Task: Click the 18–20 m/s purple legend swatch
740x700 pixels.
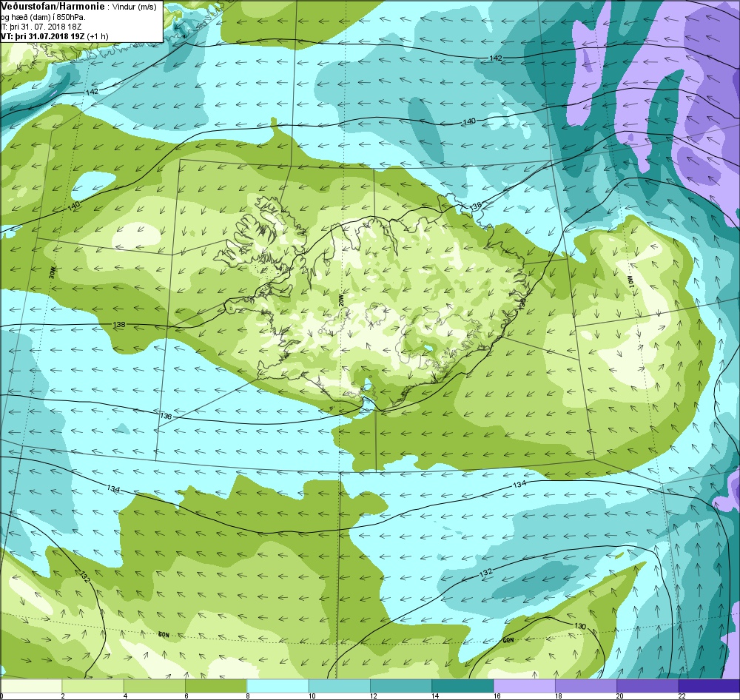Action: [x=586, y=685]
